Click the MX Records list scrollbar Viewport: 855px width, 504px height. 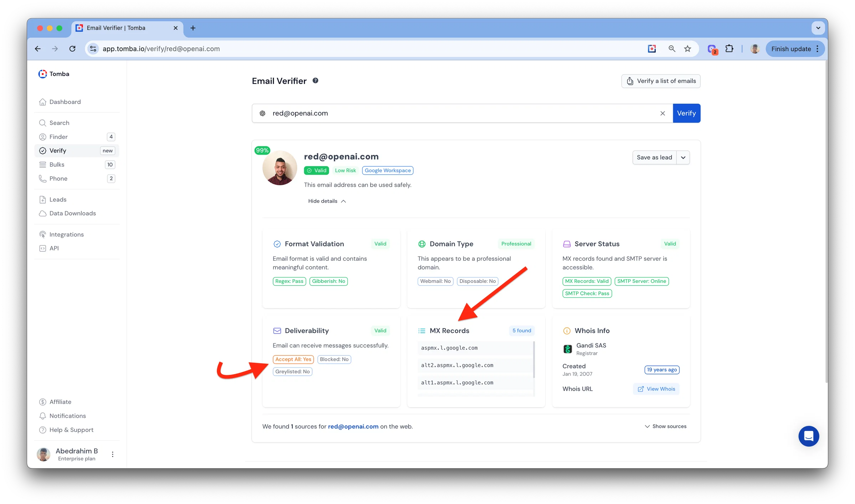click(534, 360)
